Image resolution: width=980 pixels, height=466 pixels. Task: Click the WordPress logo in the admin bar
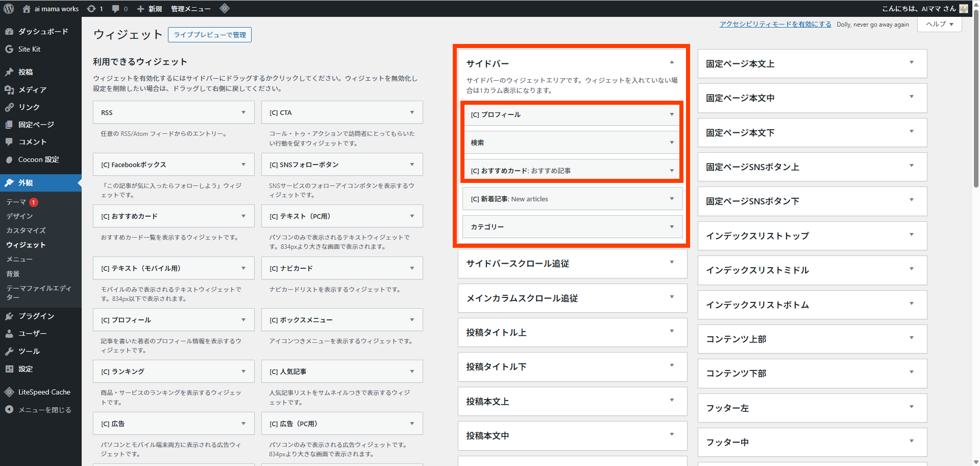click(8, 8)
